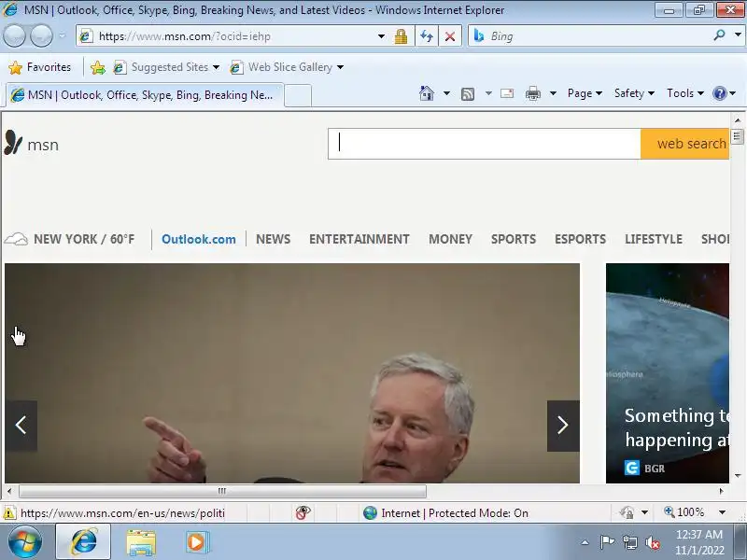The width and height of the screenshot is (747, 560).
Task: Click Internet Explorer taskbar icon
Action: [83, 542]
